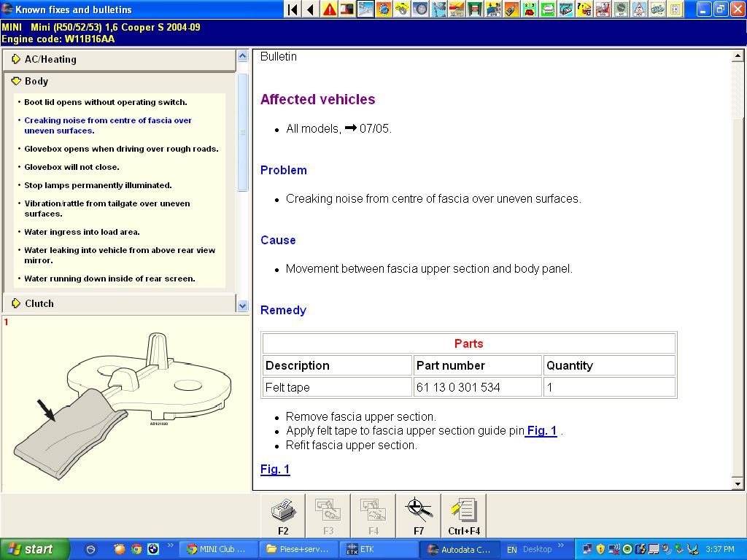Click the bulletin pane scroll-down arrow
Viewport: 747px width, 560px height.
(738, 483)
